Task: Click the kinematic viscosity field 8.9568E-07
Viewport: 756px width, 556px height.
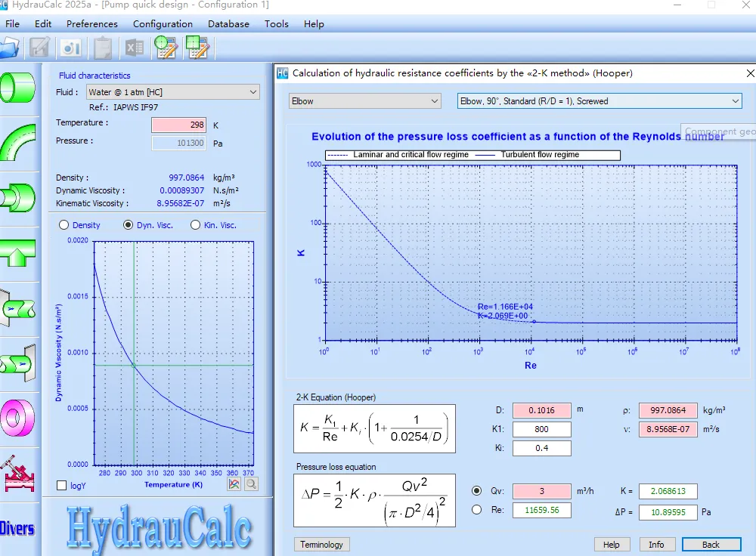Action: pyautogui.click(x=668, y=429)
